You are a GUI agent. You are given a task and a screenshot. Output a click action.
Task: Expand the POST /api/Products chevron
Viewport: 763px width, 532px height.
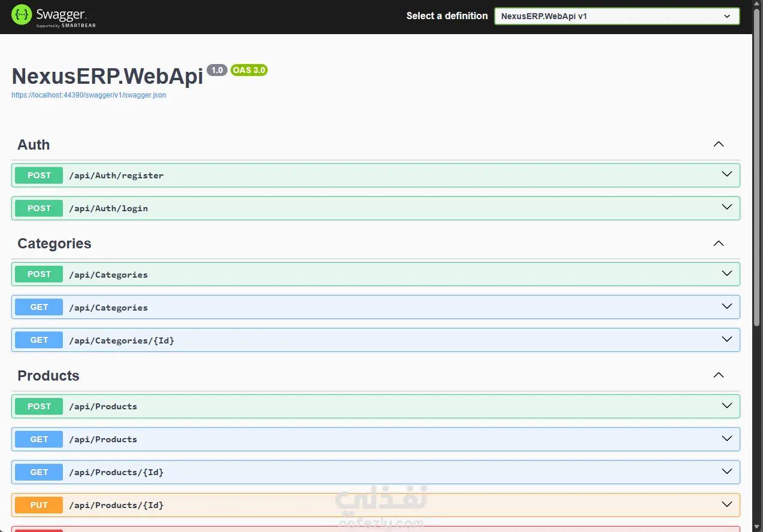[x=727, y=405]
